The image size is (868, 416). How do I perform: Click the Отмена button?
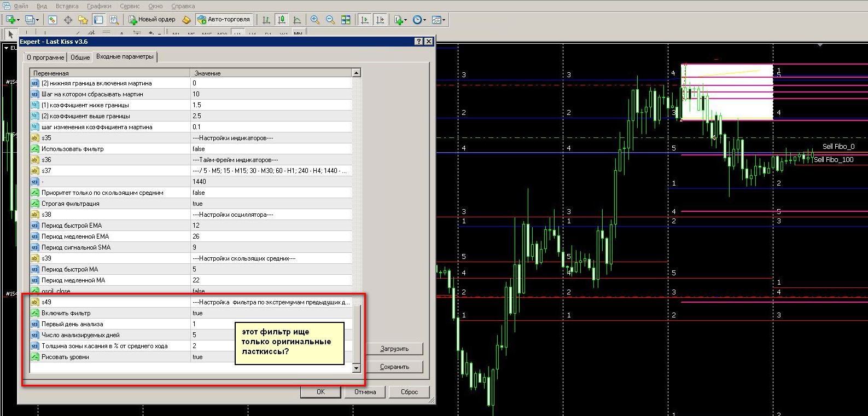(x=365, y=392)
